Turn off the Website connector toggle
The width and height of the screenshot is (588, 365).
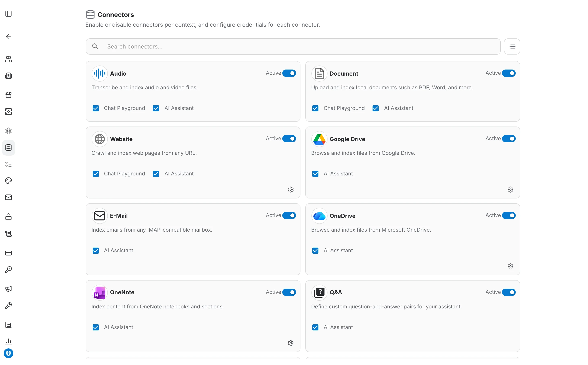pos(289,139)
